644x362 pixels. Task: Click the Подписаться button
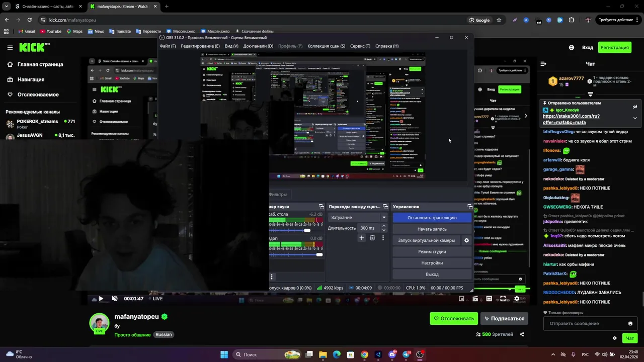(x=504, y=318)
